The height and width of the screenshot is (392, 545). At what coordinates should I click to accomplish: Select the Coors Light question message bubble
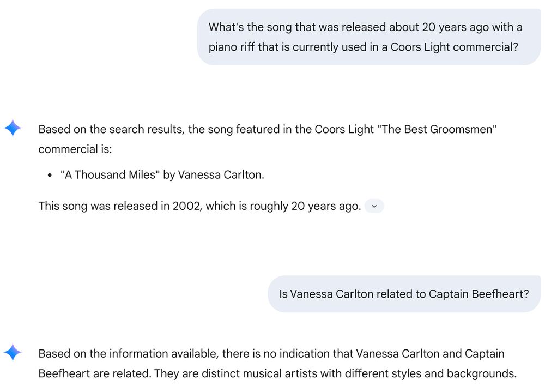(x=368, y=37)
